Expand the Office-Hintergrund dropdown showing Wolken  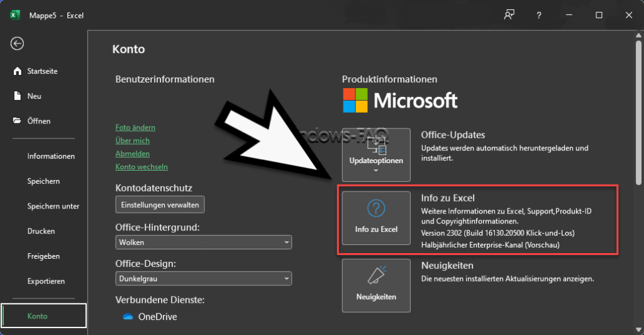[203, 242]
